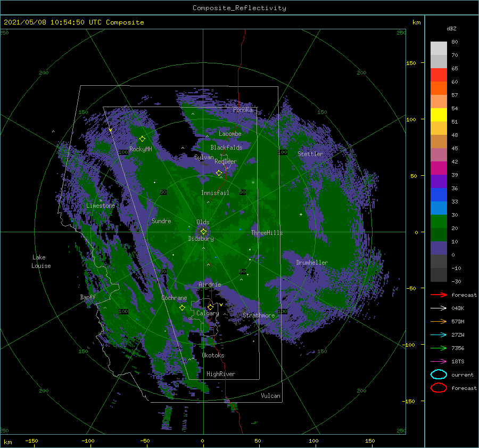Click the dBZ legend heading
The width and height of the screenshot is (479, 448).
451,28
